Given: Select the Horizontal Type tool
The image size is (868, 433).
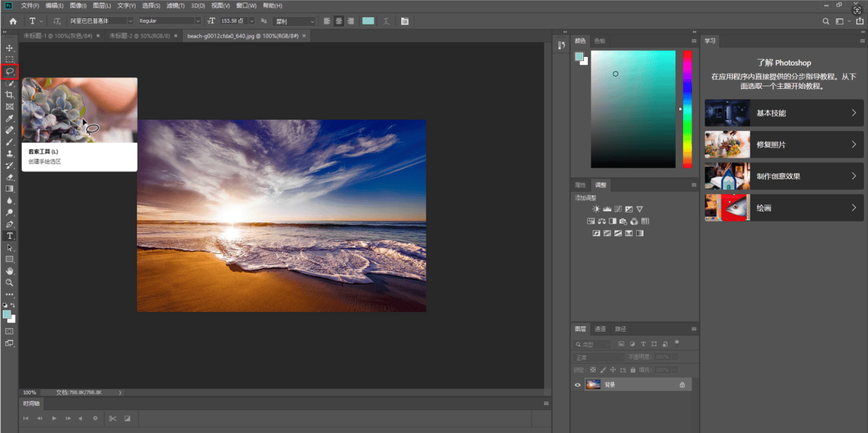Looking at the screenshot, I should (10, 235).
